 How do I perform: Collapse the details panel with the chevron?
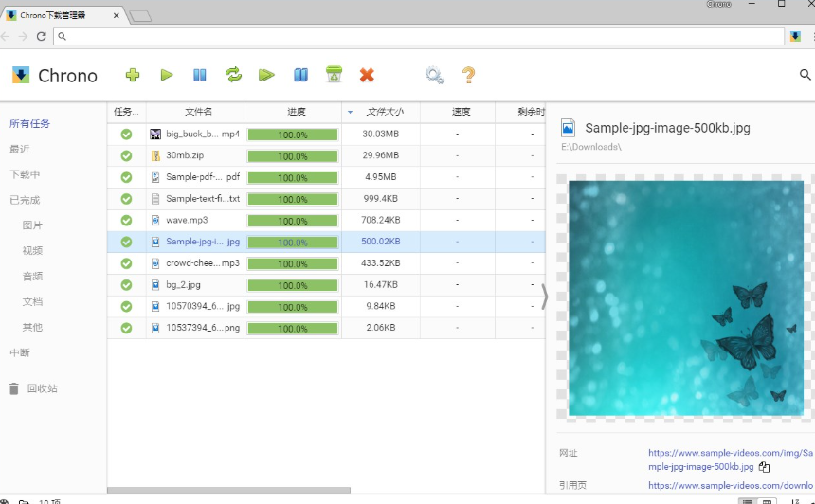tap(544, 297)
